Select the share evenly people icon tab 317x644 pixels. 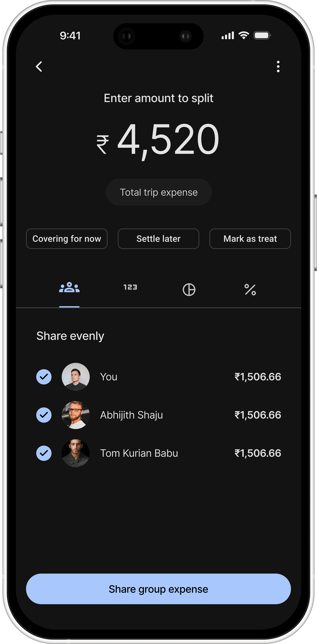click(x=69, y=288)
